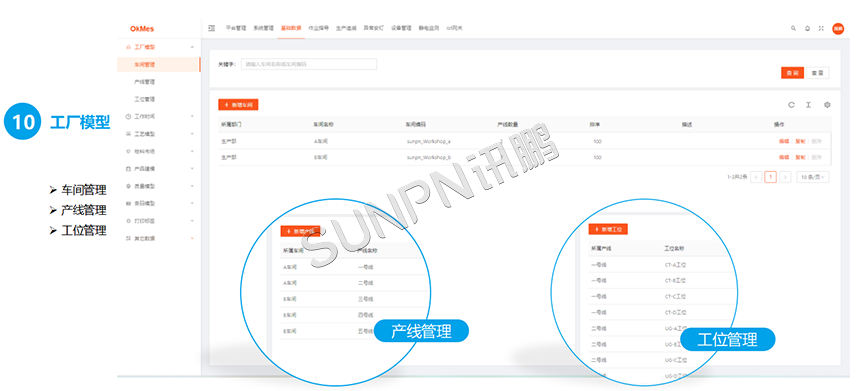This screenshot has height=391, width=860.
Task: Click the B车间 name cell
Action: (x=320, y=157)
